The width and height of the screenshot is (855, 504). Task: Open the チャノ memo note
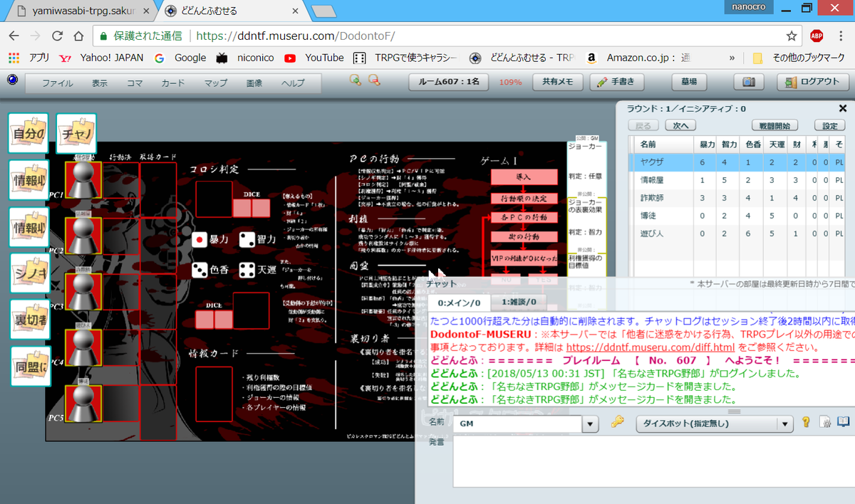click(x=76, y=133)
